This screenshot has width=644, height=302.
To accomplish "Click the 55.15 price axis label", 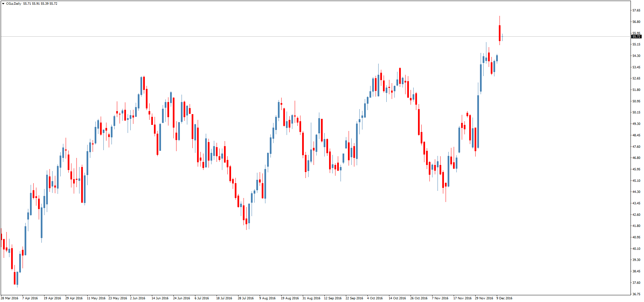I will (x=636, y=44).
